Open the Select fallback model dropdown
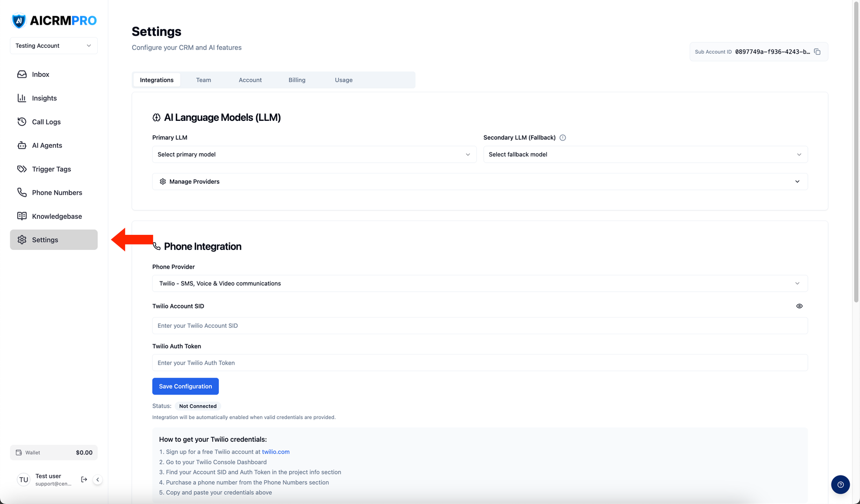Viewport: 860px width, 504px height. coord(645,154)
